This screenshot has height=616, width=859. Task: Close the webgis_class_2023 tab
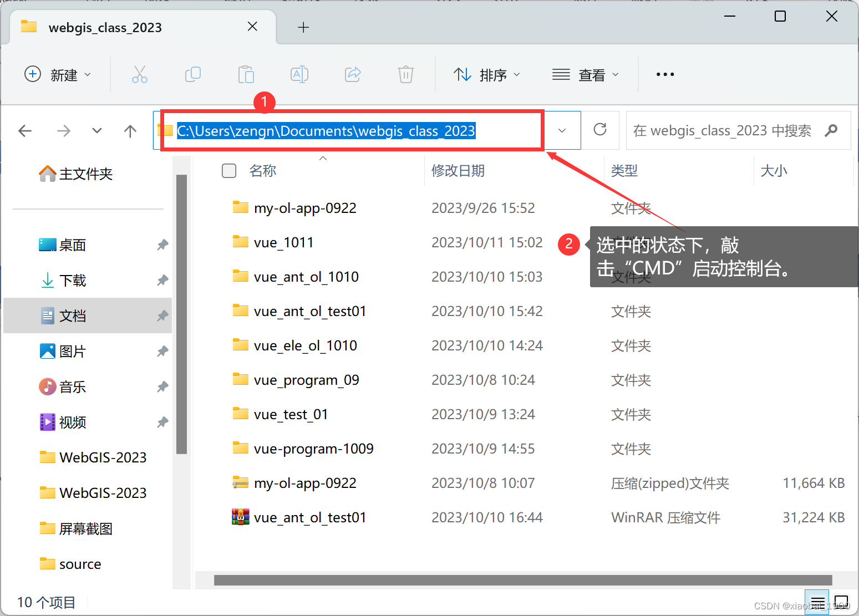pyautogui.click(x=252, y=27)
